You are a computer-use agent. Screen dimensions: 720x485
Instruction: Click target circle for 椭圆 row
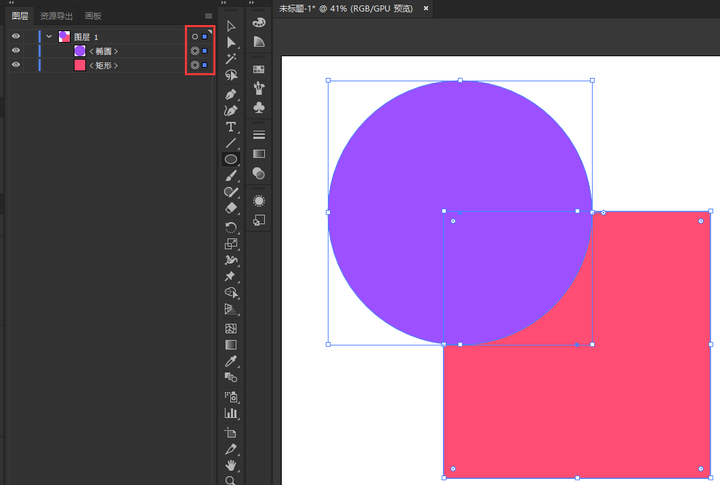pyautogui.click(x=195, y=51)
